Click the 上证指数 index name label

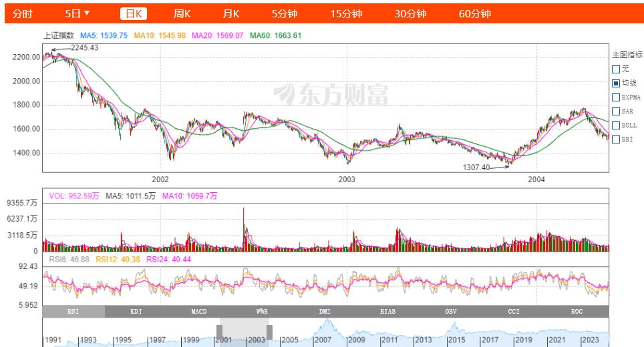click(x=59, y=35)
